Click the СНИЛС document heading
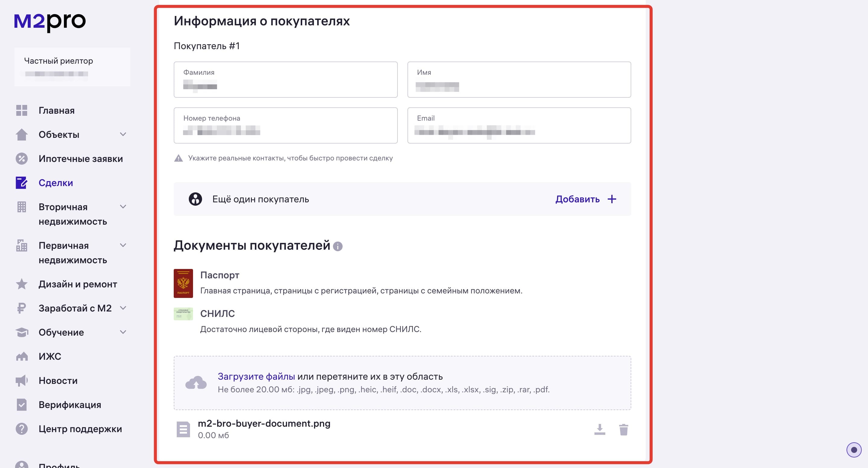868x468 pixels. (217, 314)
